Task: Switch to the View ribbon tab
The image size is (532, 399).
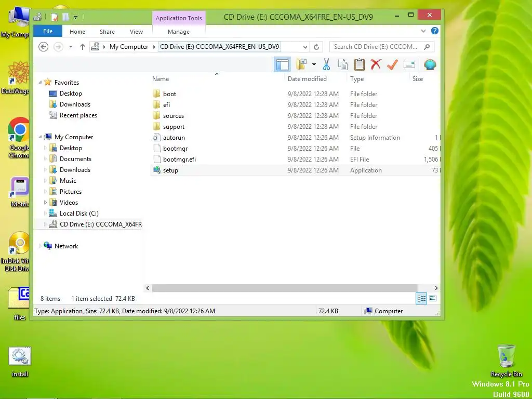Action: coord(137,32)
